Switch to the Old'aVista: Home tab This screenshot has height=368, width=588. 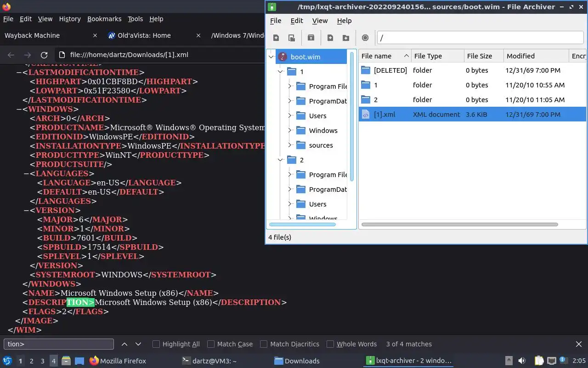click(x=155, y=35)
